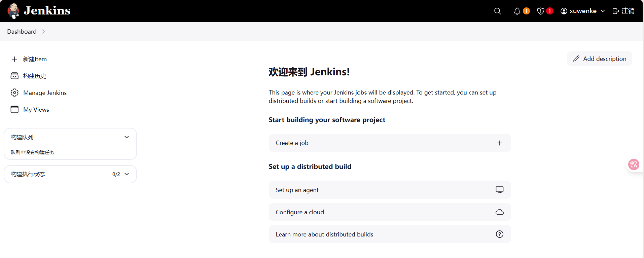Open the 构建执行状态 link
The height and width of the screenshot is (258, 644).
coord(28,174)
